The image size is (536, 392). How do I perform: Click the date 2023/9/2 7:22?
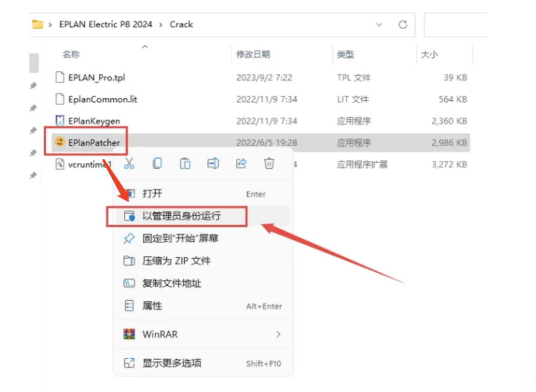coord(264,77)
